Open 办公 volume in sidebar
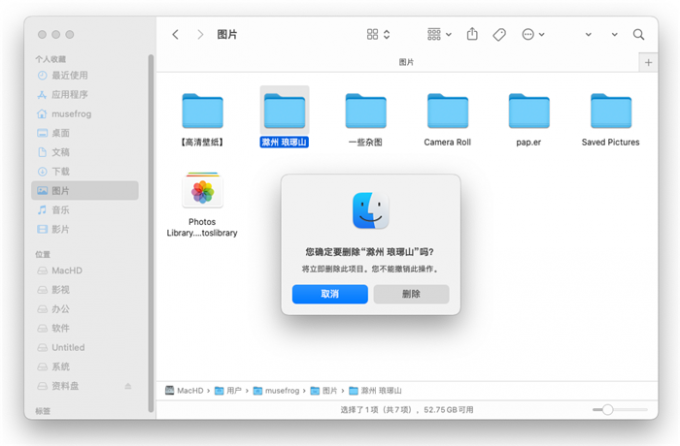680x446 pixels. 85,309
